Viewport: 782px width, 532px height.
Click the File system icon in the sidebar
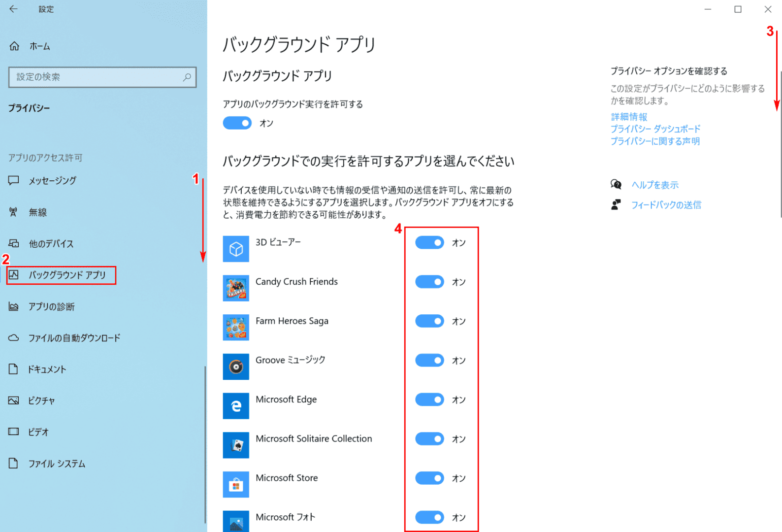(x=14, y=463)
